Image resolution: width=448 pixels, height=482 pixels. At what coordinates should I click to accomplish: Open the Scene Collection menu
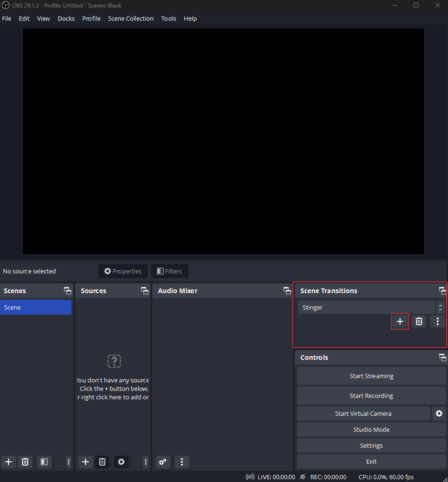coord(131,19)
